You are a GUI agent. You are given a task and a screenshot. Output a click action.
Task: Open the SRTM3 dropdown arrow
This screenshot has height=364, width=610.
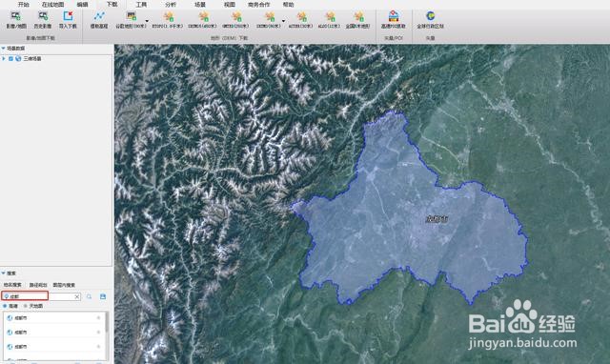tap(283, 21)
